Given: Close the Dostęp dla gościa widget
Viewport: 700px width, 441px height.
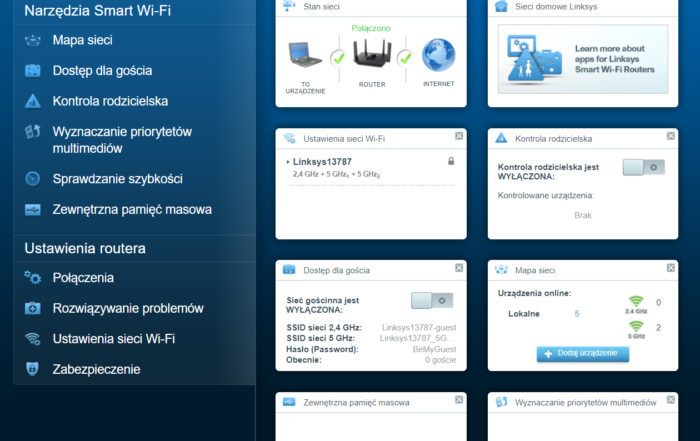Looking at the screenshot, I should point(459,268).
